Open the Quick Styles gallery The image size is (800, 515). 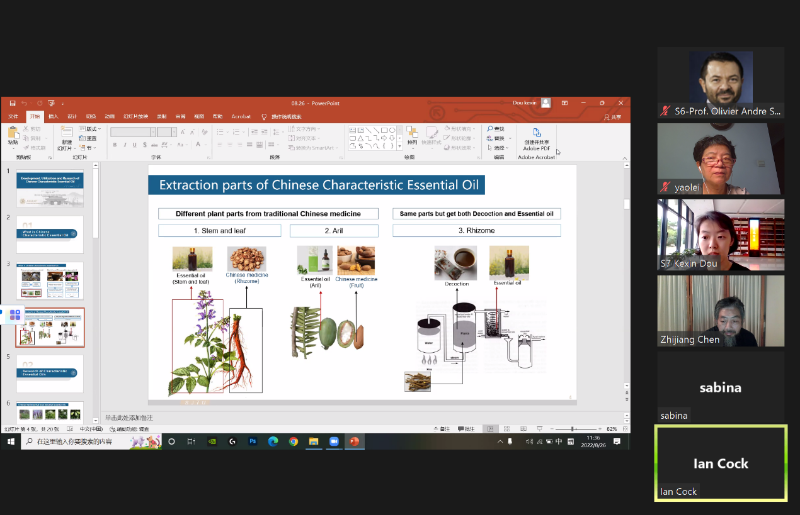click(432, 136)
